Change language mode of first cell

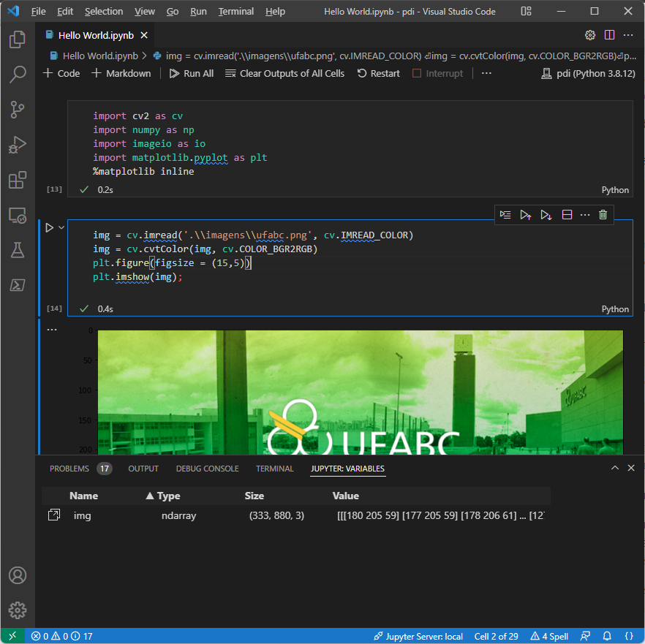click(615, 190)
